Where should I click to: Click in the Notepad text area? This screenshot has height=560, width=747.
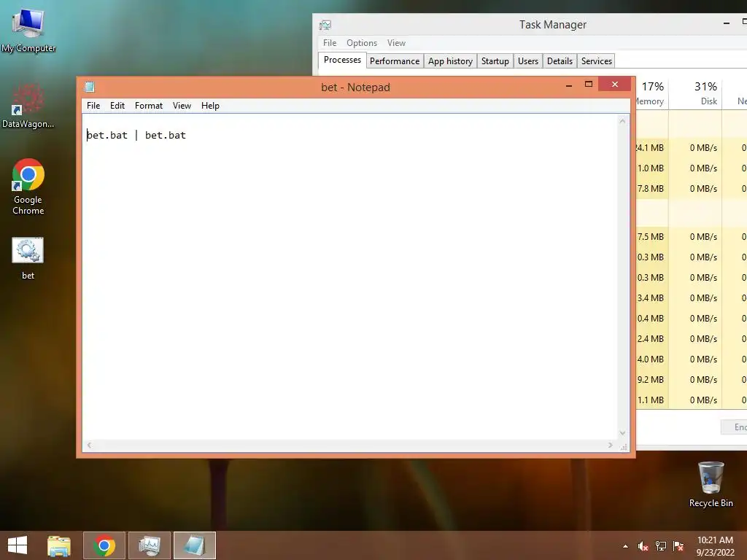coord(350,276)
